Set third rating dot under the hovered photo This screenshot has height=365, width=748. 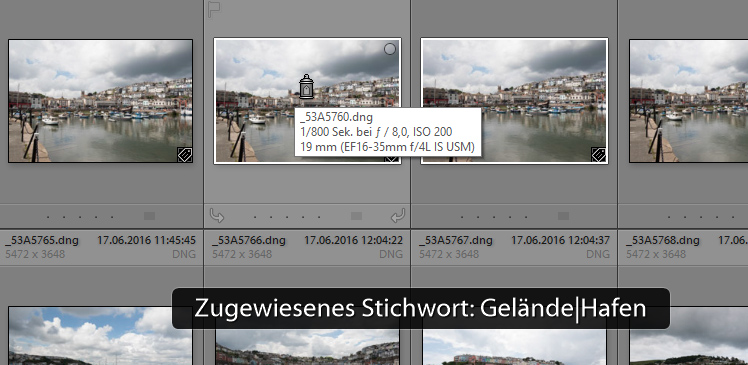point(287,217)
